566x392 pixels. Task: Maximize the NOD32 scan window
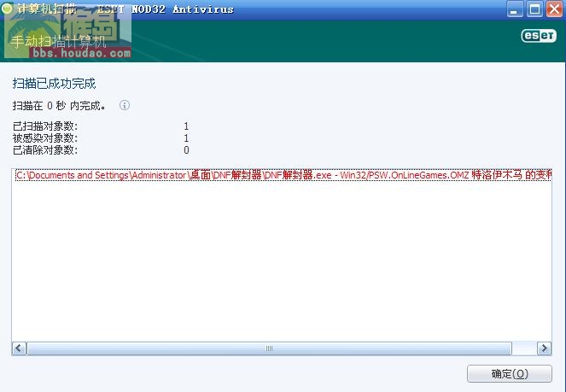coord(534,9)
